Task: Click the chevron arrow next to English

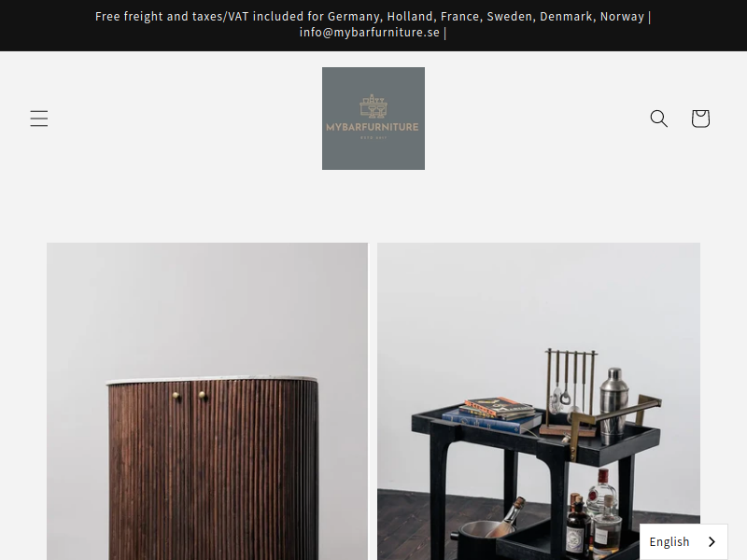Action: coord(712,542)
